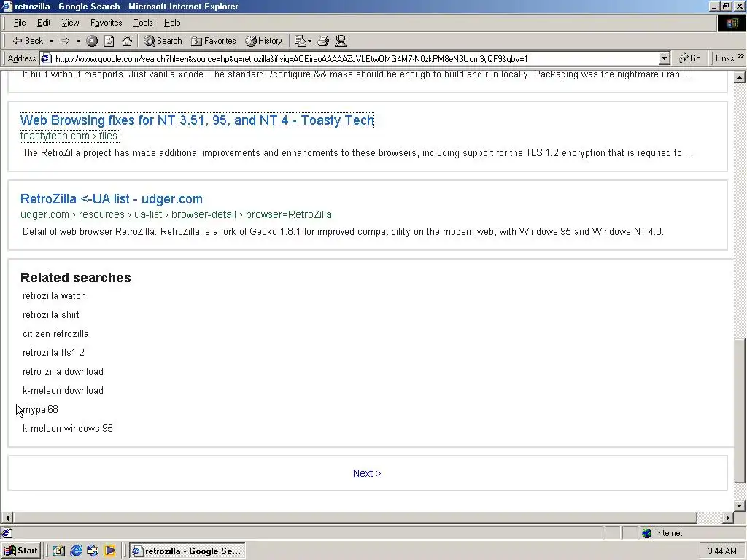Stop page loading with Stop icon
This screenshot has width=747, height=560.
92,41
